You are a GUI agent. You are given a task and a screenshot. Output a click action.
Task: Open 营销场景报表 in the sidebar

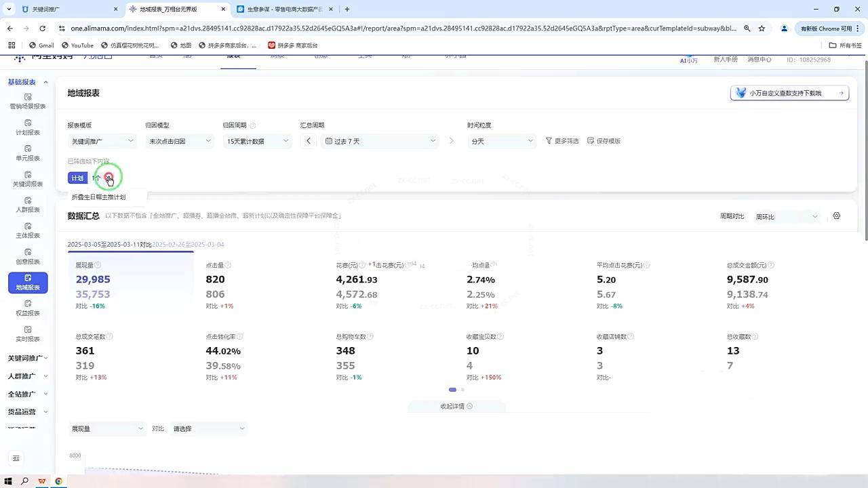coord(28,101)
